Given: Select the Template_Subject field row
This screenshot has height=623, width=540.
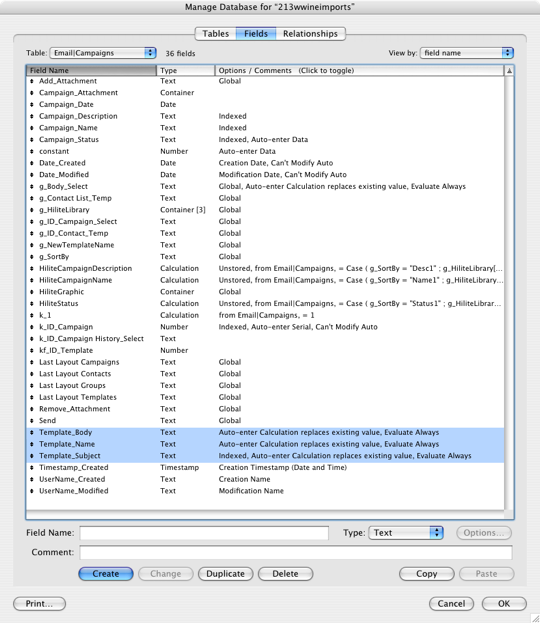Looking at the screenshot, I should pyautogui.click(x=265, y=456).
